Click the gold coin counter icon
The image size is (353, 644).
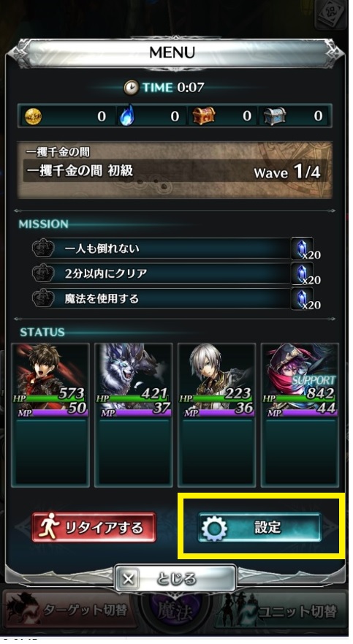click(x=33, y=117)
